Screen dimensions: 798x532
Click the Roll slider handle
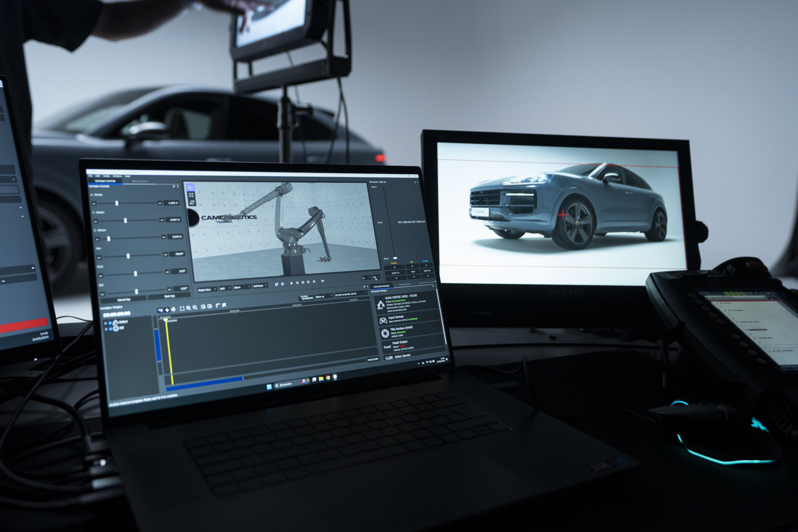click(136, 291)
